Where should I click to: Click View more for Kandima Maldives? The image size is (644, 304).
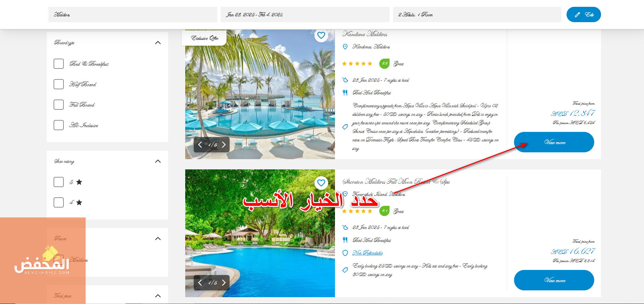(554, 142)
